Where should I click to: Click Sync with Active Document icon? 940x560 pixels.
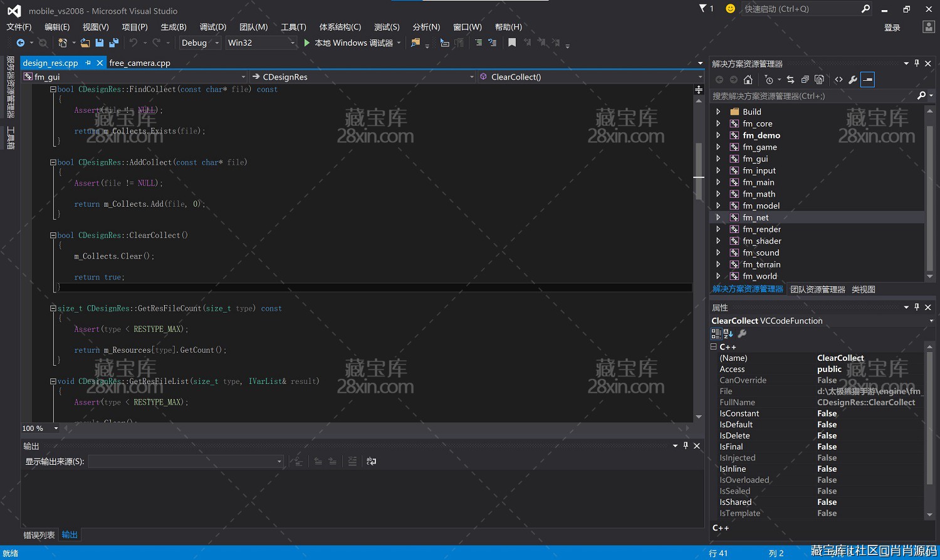tap(790, 80)
